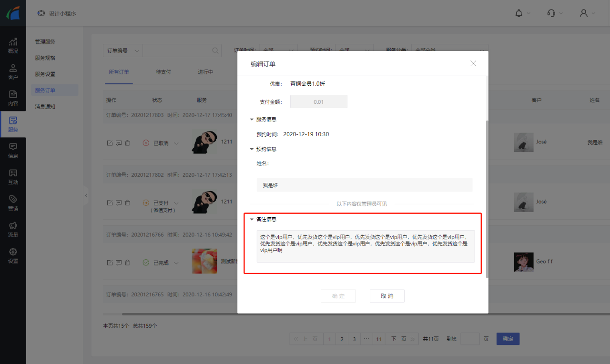Edit order 20201217802 via its pencil icon
610x364 pixels.
coord(110,202)
